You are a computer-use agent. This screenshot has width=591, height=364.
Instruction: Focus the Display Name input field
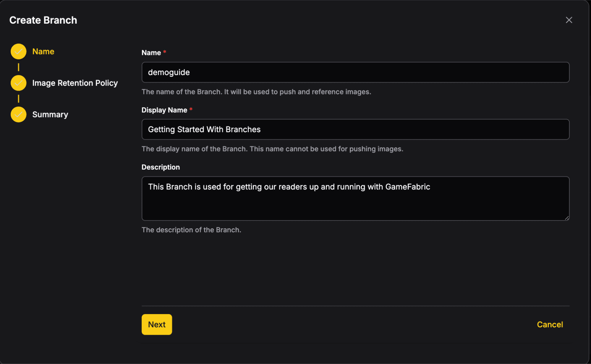click(x=355, y=129)
